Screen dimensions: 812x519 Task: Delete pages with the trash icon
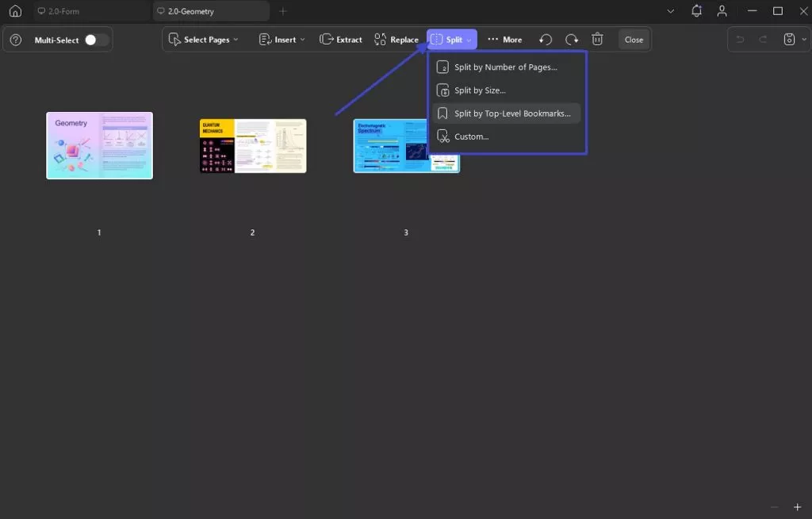tap(598, 40)
